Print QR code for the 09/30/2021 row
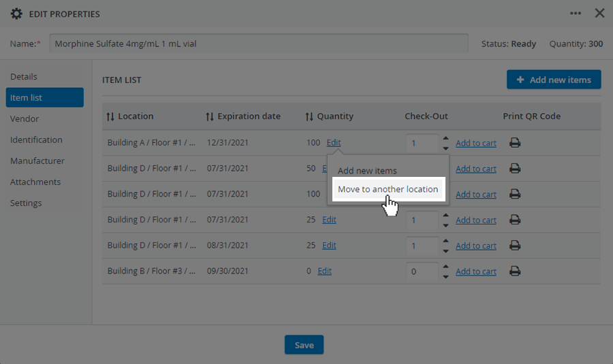 (x=515, y=271)
